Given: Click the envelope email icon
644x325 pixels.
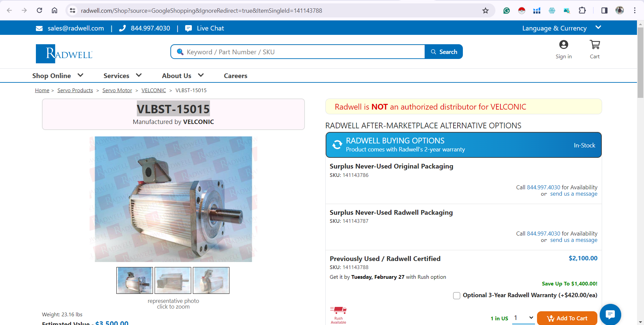Looking at the screenshot, I should [39, 28].
